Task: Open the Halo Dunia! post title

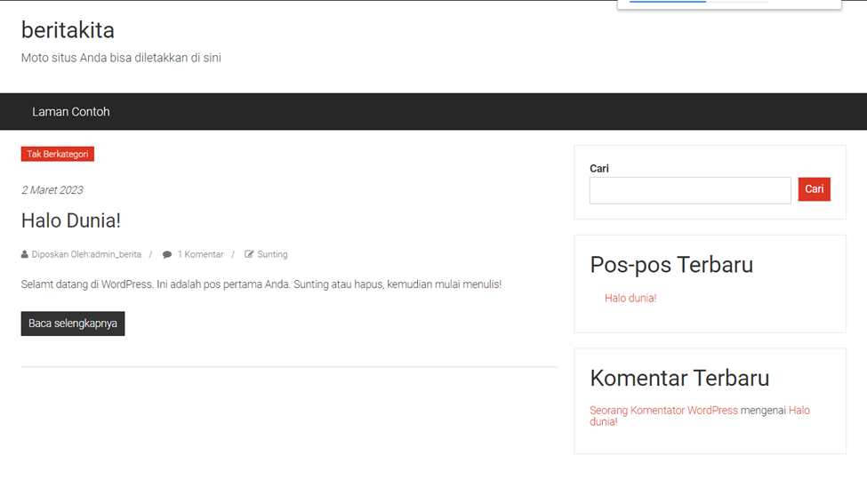Action: coord(71,220)
